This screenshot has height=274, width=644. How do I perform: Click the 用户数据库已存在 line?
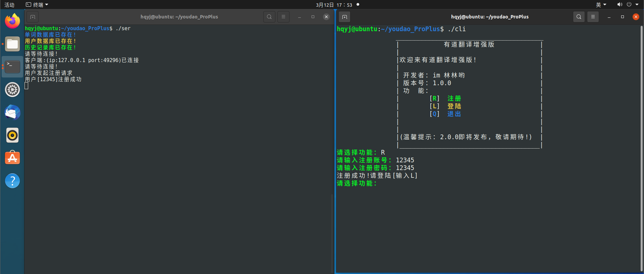click(50, 41)
